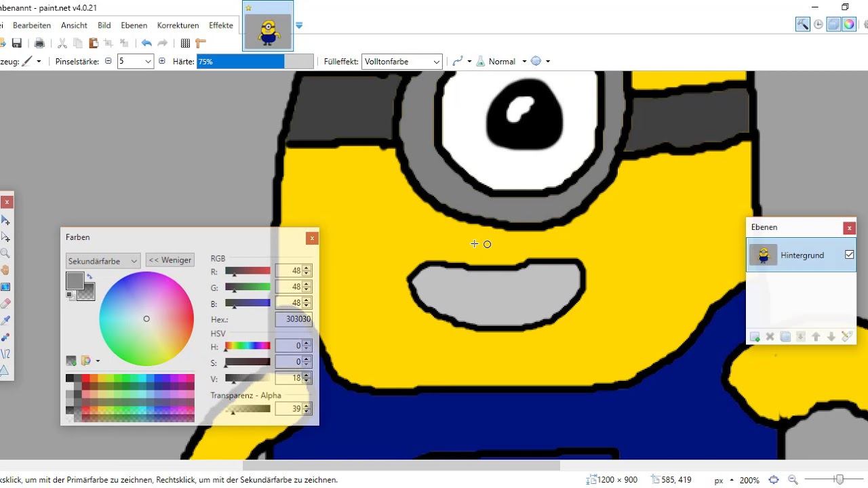The height and width of the screenshot is (488, 868).
Task: Pick a color on the color wheel
Action: (146, 319)
